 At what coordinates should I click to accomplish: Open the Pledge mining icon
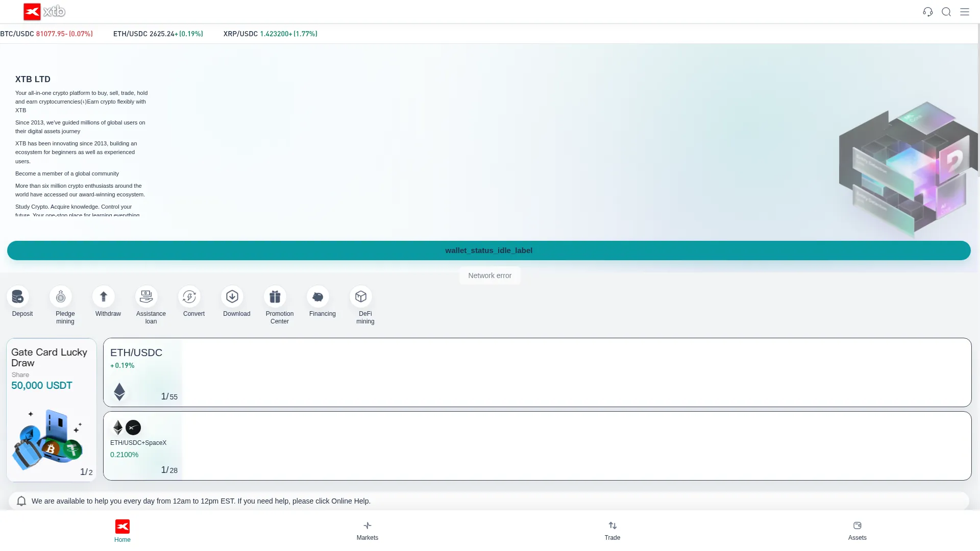click(61, 296)
